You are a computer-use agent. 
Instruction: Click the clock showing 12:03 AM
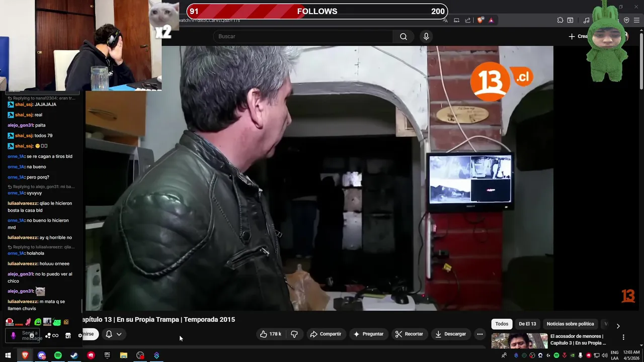(x=631, y=355)
